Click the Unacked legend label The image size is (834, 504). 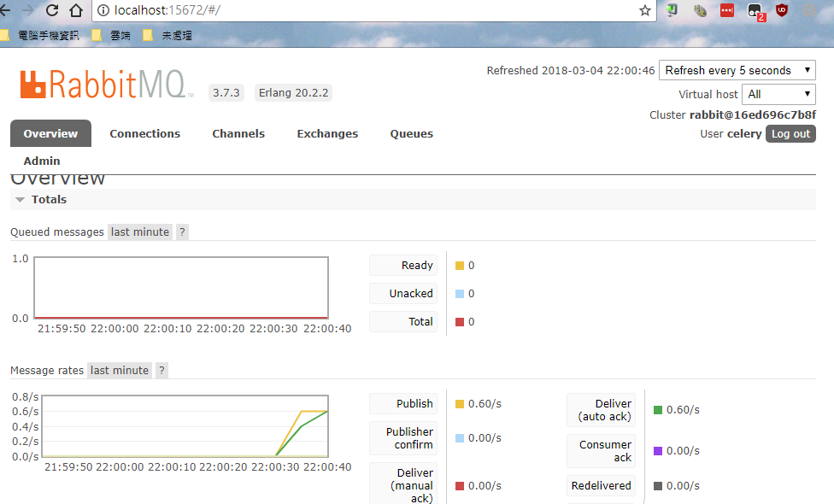[x=403, y=294]
